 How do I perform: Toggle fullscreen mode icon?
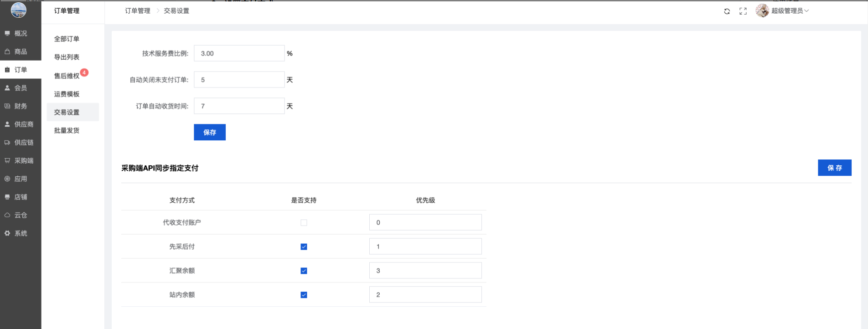[x=743, y=11]
